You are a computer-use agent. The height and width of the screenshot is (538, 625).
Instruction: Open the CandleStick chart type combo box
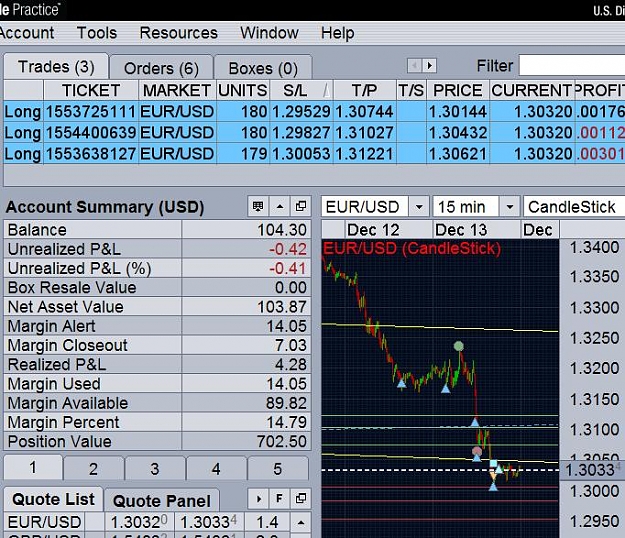(x=574, y=207)
